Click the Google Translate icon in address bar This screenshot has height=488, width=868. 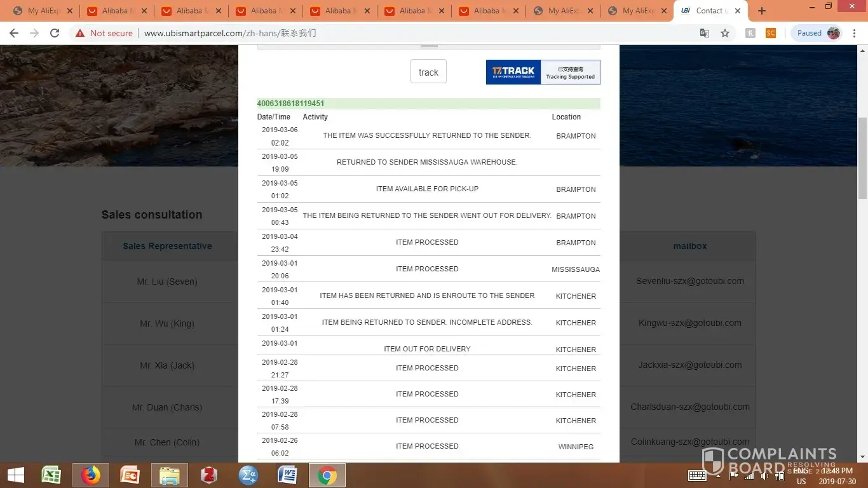pos(704,33)
